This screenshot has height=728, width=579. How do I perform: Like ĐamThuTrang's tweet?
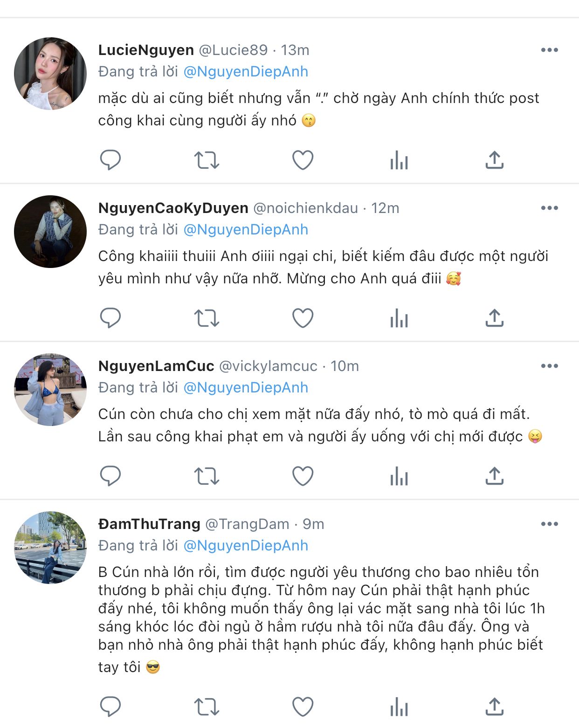point(303,707)
